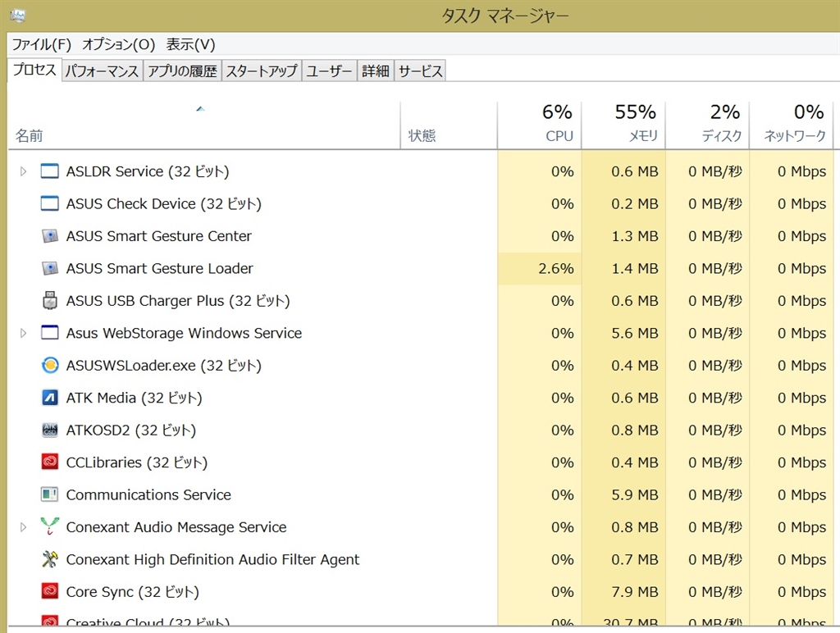Switch to the スタートアップ tab
This screenshot has width=840, height=633.
[x=261, y=71]
